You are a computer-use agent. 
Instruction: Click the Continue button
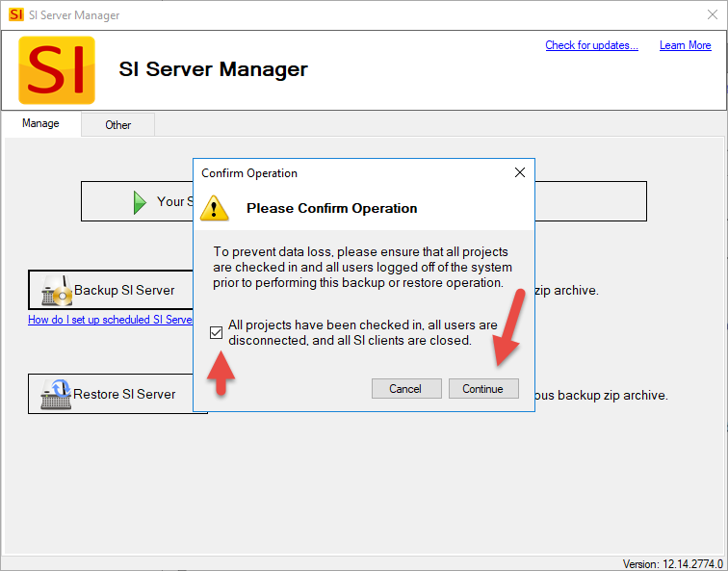click(x=483, y=389)
